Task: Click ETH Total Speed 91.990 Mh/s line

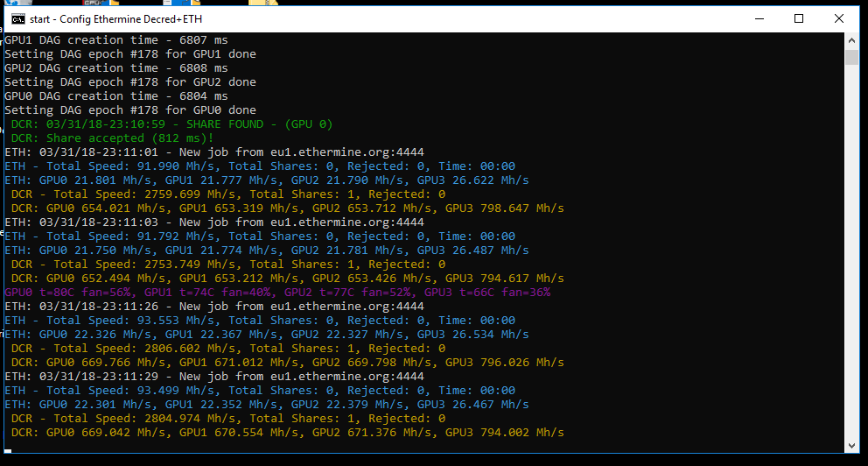Action: 260,166
